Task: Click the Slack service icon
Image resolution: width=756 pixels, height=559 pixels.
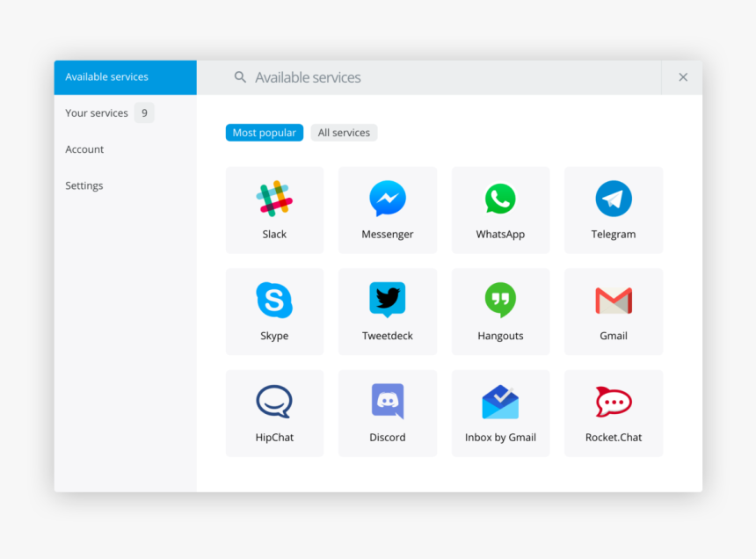Action: [274, 199]
